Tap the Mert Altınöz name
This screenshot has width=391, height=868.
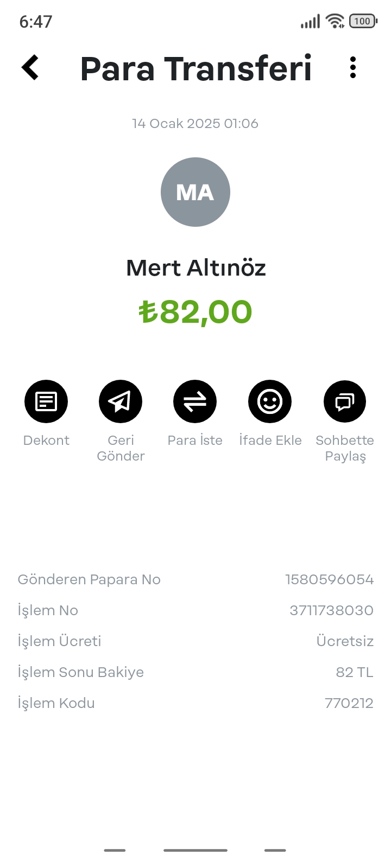(195, 268)
